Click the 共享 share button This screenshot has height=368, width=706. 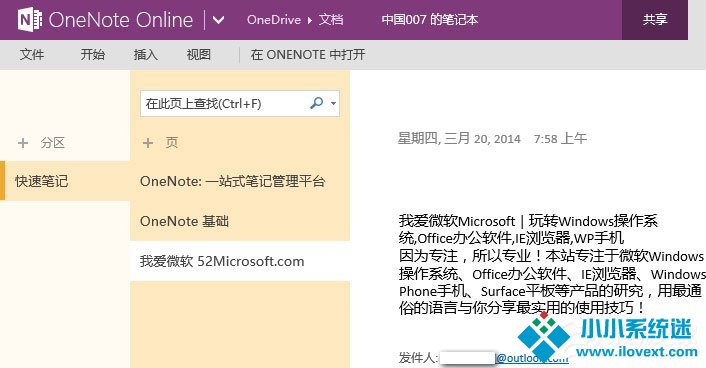[x=655, y=20]
